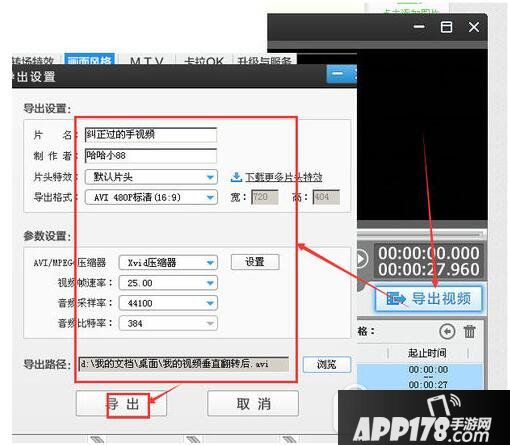
Task: Switch to the 画面风格 tab
Action: 89,60
